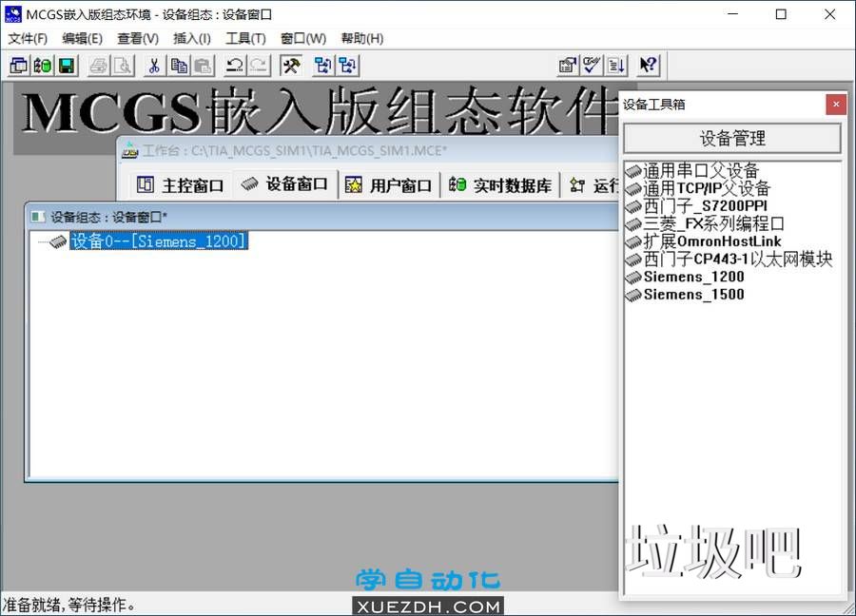Open the 工具(T) menu
The width and height of the screenshot is (856, 616).
(x=245, y=38)
